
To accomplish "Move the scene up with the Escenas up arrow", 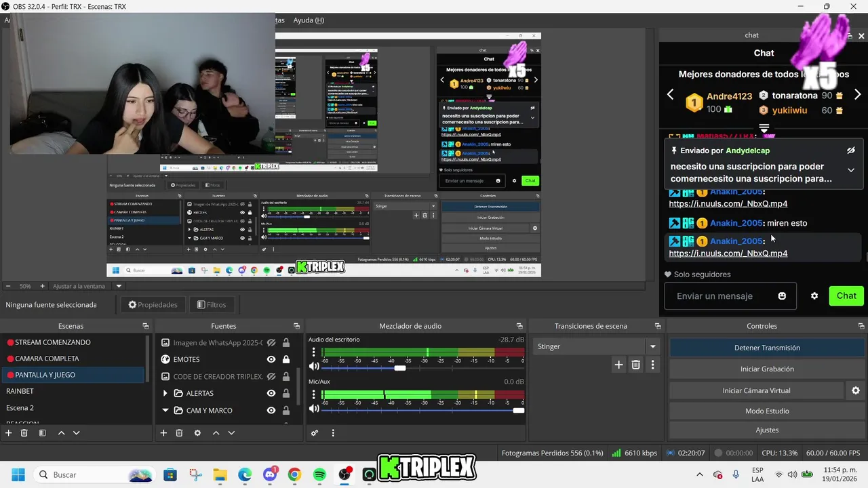I will [x=61, y=432].
